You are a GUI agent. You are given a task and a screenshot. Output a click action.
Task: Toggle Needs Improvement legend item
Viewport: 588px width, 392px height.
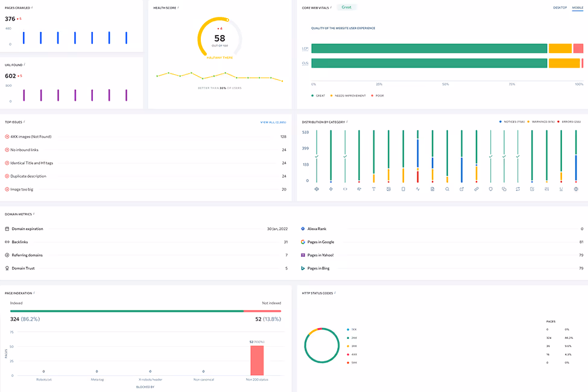[x=348, y=96]
